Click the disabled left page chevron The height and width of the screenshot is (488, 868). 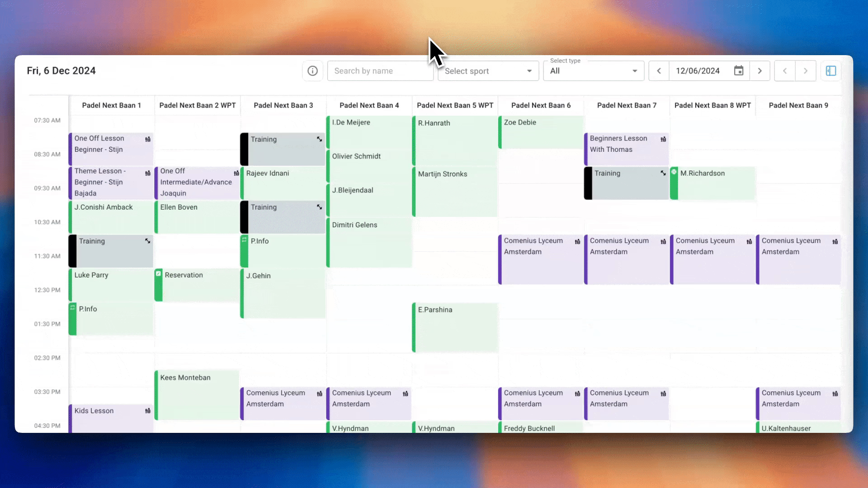(x=785, y=71)
